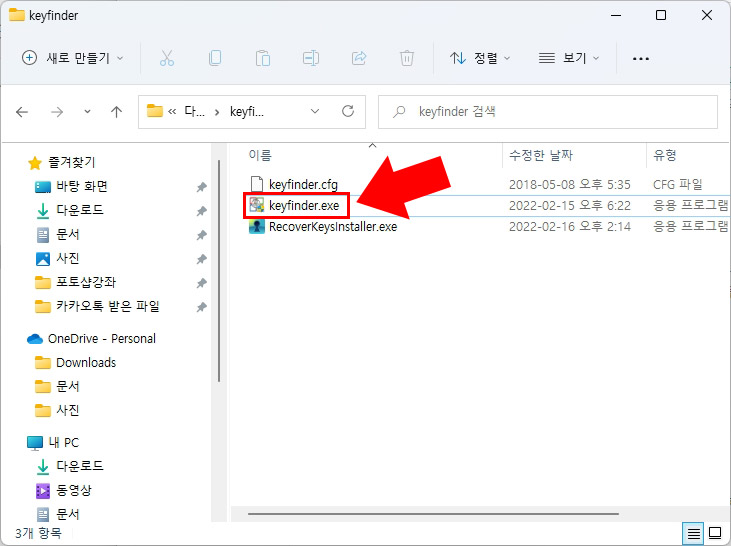Click the keyfinder.cfg file icon
The image size is (731, 546).
coord(256,184)
